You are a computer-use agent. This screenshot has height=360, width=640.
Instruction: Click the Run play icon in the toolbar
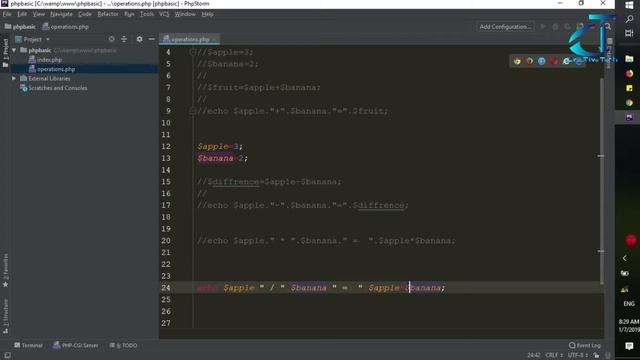pos(543,27)
